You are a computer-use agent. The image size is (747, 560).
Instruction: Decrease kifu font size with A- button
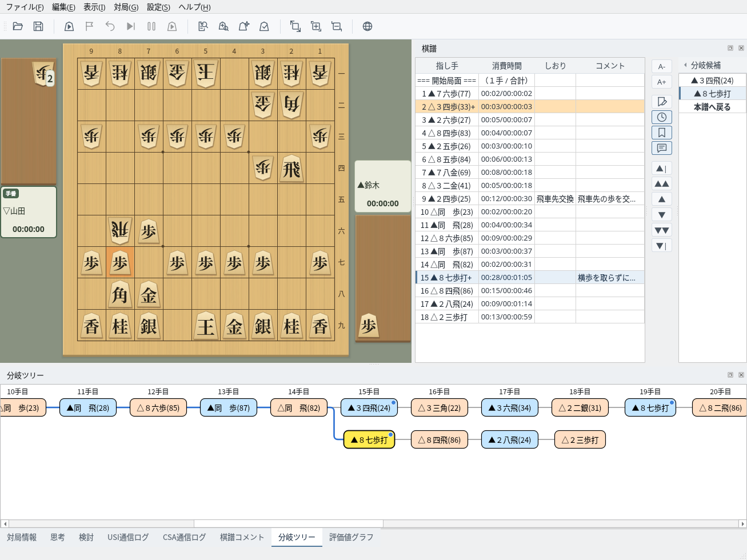(x=662, y=66)
